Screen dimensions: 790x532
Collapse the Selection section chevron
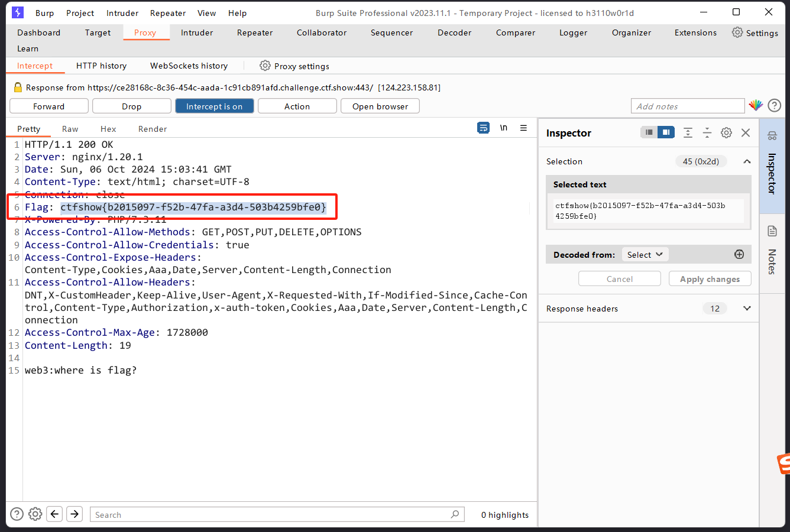click(747, 161)
